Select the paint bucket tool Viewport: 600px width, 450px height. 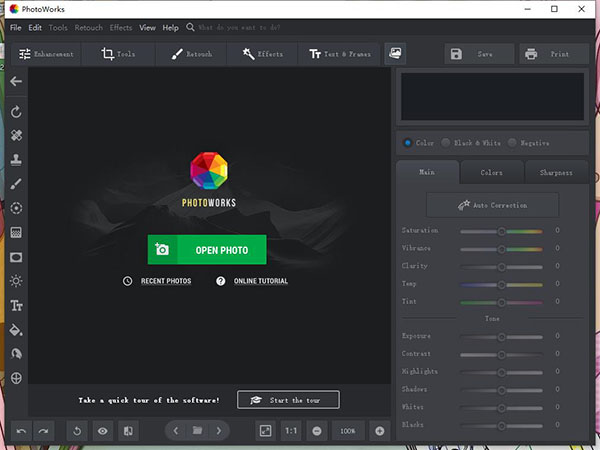tap(16, 330)
